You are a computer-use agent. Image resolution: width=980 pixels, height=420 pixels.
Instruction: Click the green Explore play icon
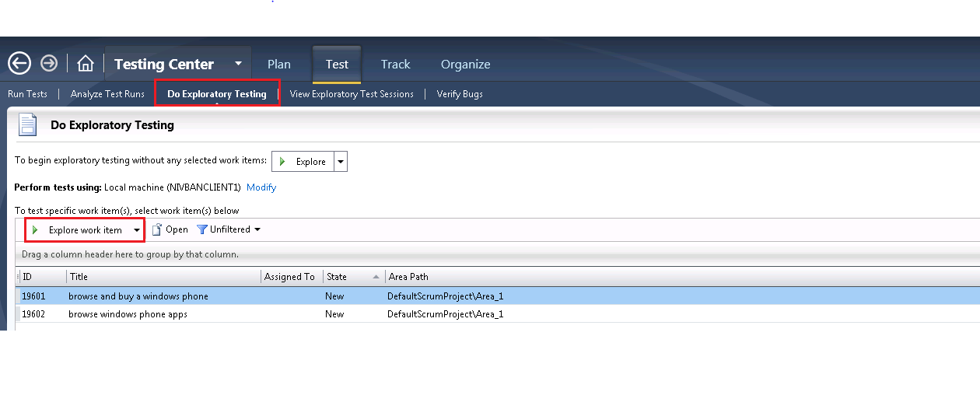pyautogui.click(x=283, y=162)
